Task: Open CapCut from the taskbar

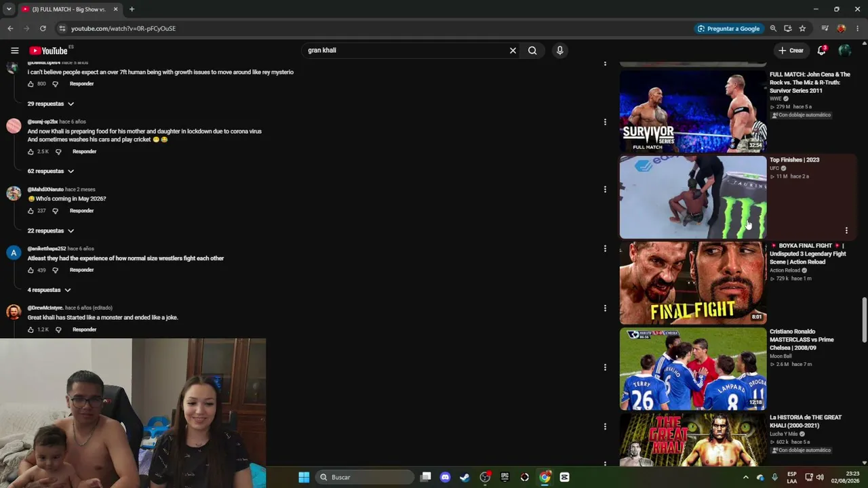Action: click(564, 477)
